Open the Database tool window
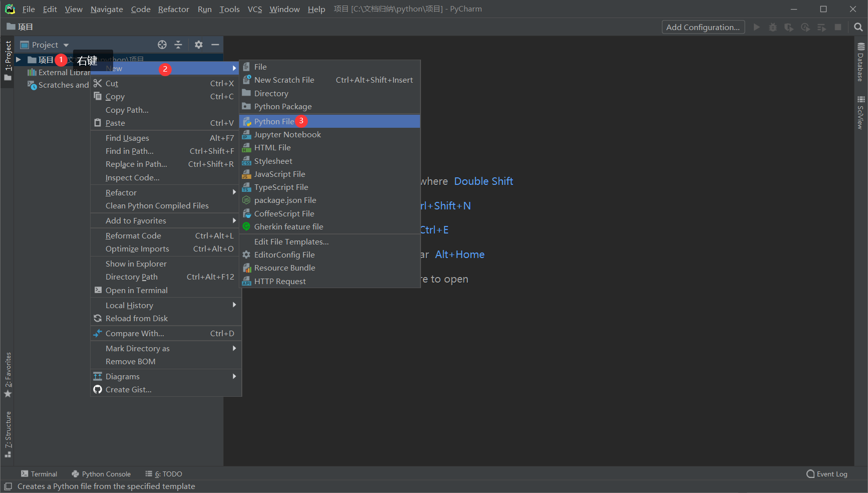 [x=860, y=62]
